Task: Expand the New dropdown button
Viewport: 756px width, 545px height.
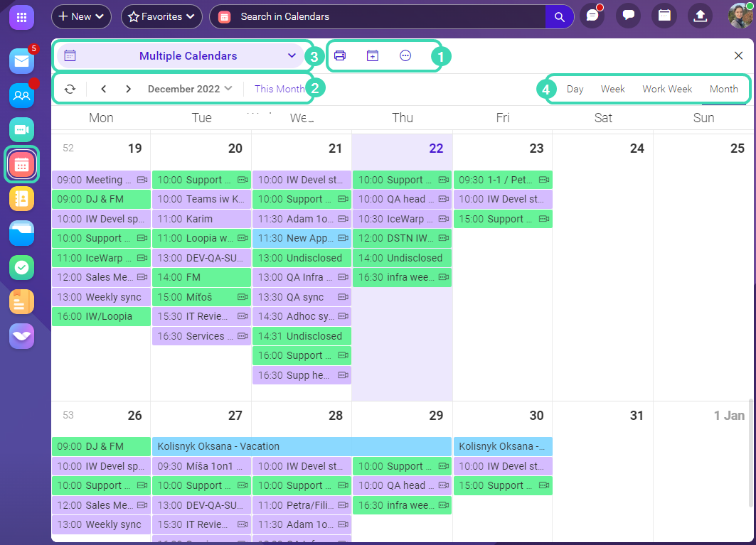Action: click(81, 16)
